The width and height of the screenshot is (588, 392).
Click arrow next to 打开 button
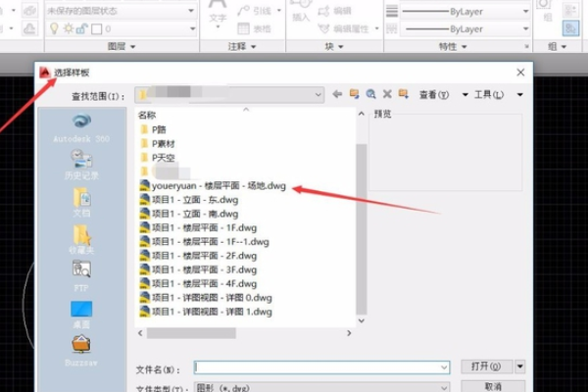coord(520,367)
